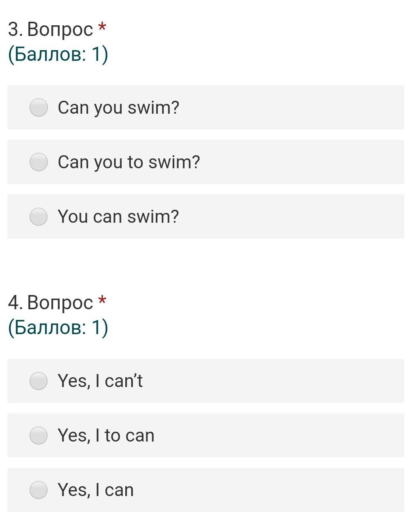Click the 'Can you to swim?' answer text
This screenshot has height=532, width=419.
(x=129, y=162)
